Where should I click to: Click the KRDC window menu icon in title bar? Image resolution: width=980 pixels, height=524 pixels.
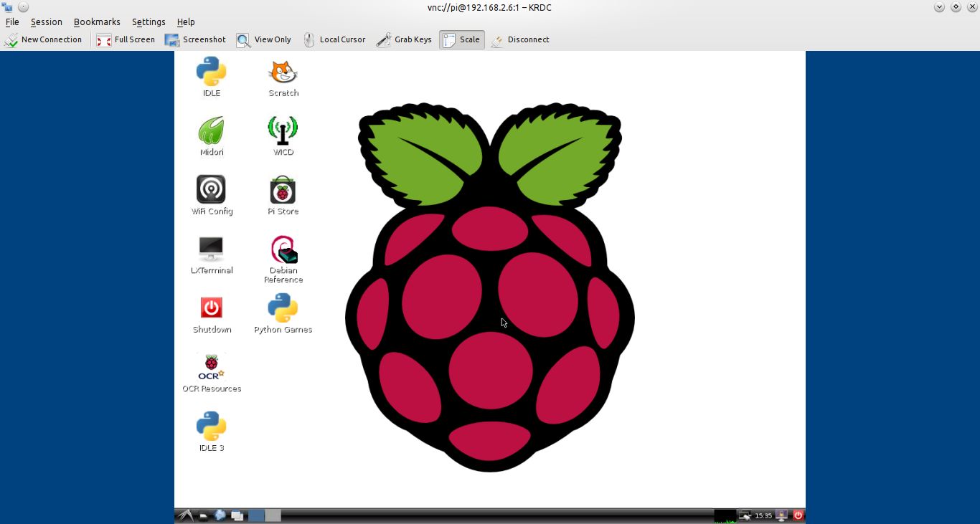point(7,7)
